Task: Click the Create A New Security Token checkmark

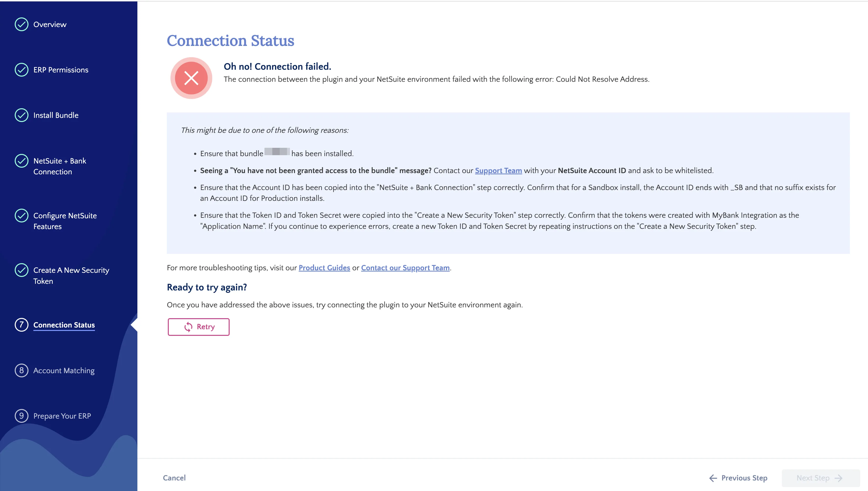Action: click(x=22, y=270)
